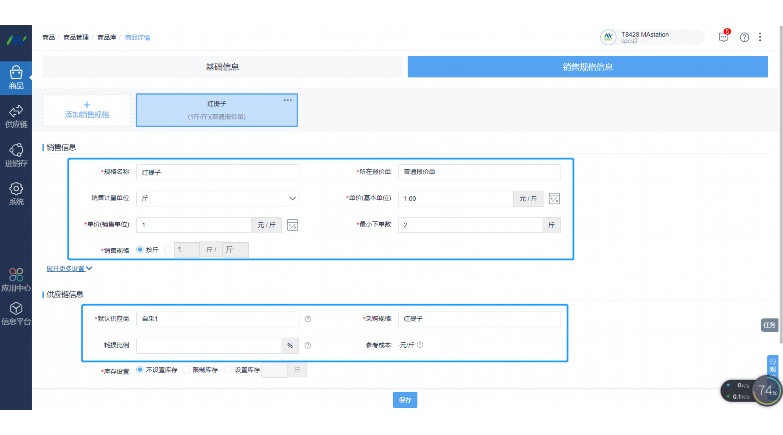Open the 应用中心 in the sidebar
This screenshot has width=783, height=435.
click(16, 280)
